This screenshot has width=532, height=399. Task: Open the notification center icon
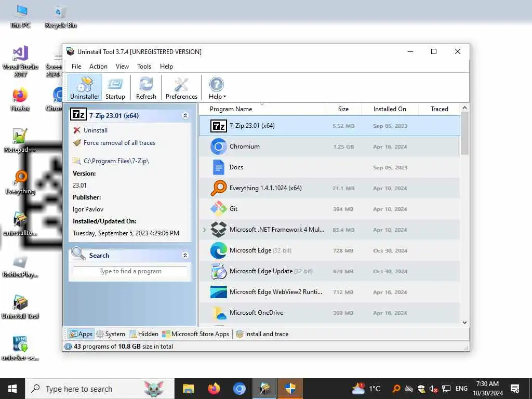click(x=515, y=389)
